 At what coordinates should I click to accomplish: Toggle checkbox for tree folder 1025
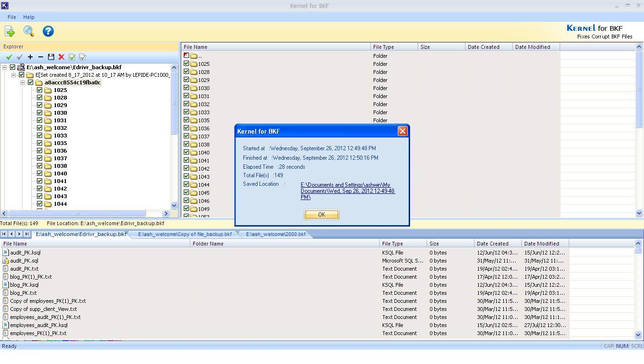(40, 90)
